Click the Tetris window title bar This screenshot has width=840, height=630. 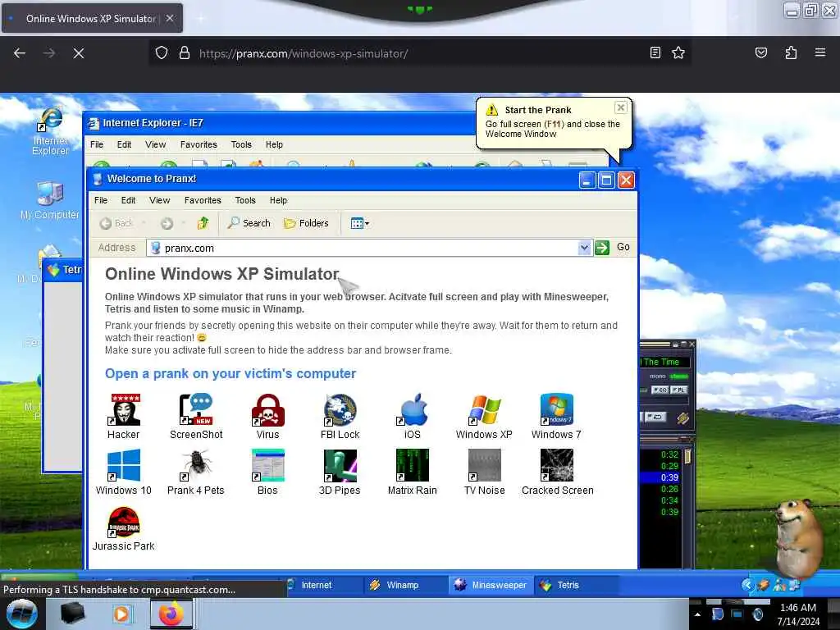tap(63, 269)
